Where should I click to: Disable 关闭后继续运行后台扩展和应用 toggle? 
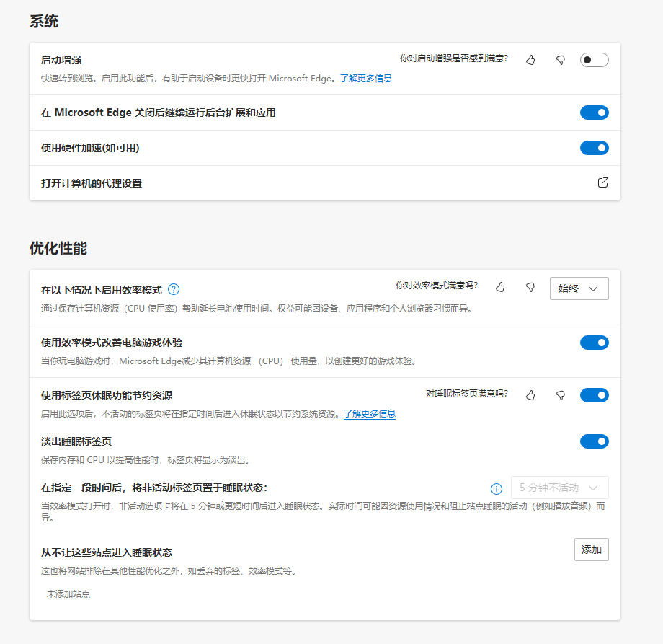(x=594, y=113)
